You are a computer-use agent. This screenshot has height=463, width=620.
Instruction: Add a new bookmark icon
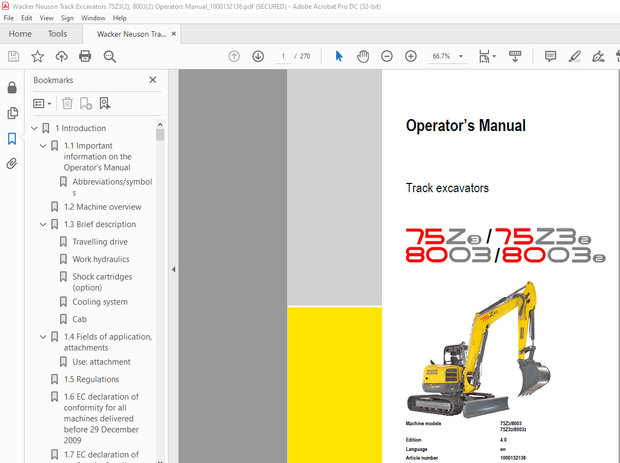point(85,104)
